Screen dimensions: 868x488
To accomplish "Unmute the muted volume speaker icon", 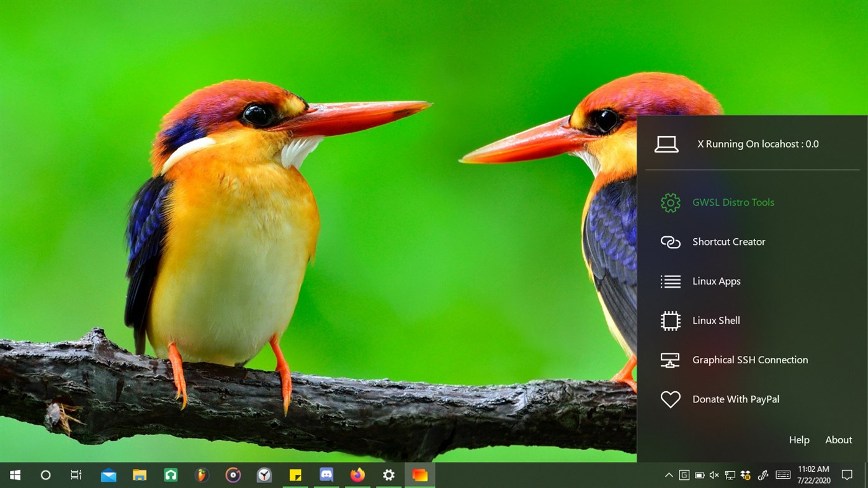I will (x=714, y=475).
